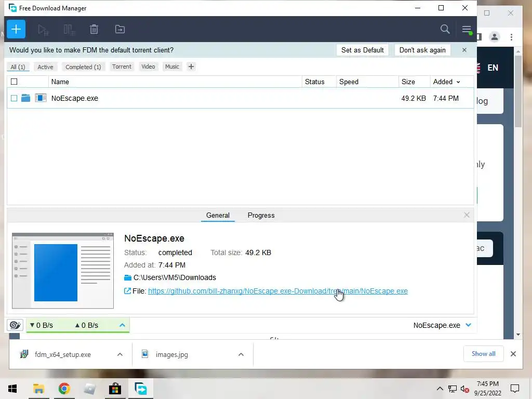
Task: Dismiss the default torrent client banner
Action: pos(464,50)
